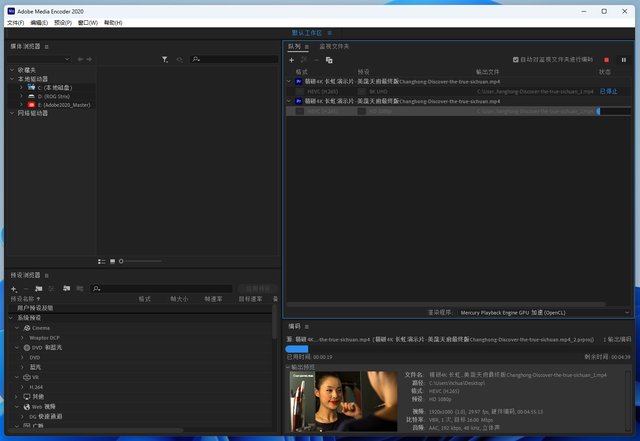Open the 媒体浏览器 panel menu icon
Image resolution: width=640 pixels, height=441 pixels.
coord(47,47)
